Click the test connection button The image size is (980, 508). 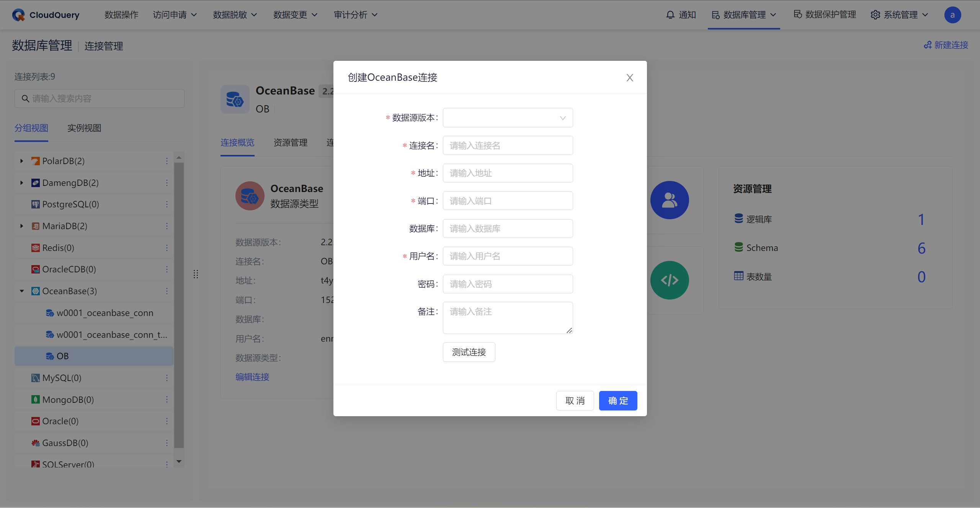pyautogui.click(x=469, y=352)
